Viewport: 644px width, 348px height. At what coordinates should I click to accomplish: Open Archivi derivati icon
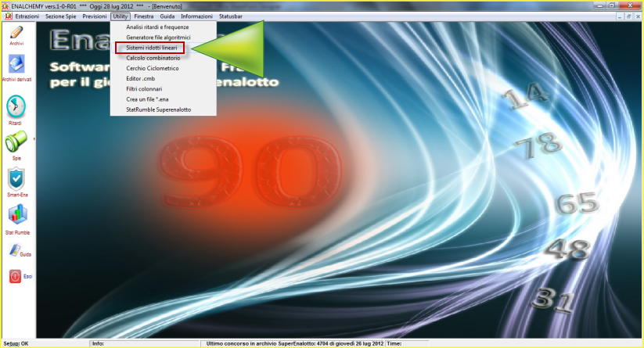point(16,65)
